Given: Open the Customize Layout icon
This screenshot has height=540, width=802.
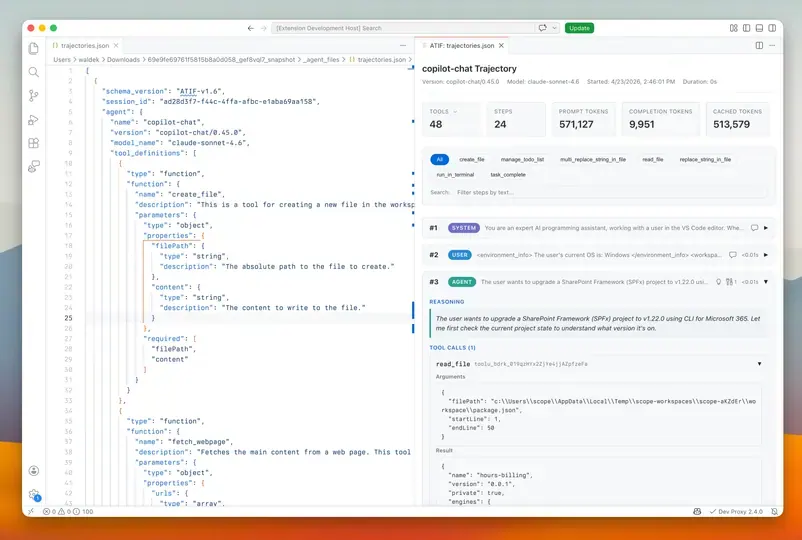Looking at the screenshot, I should [733, 28].
